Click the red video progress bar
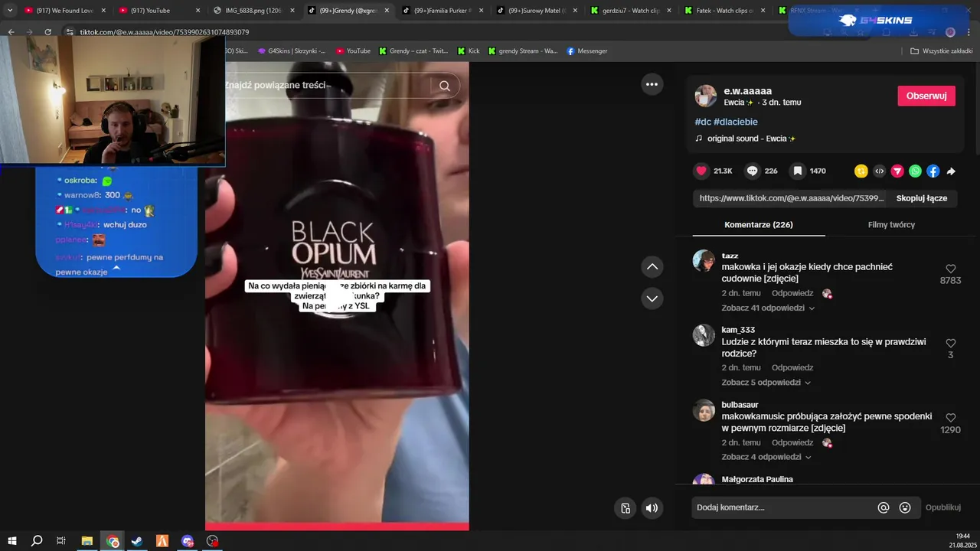Viewport: 980px width, 551px height. tap(337, 527)
